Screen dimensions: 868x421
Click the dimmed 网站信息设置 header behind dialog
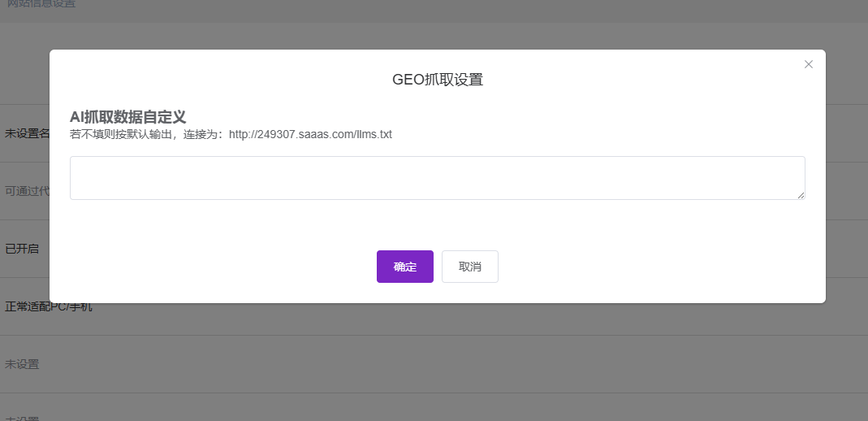click(x=41, y=4)
